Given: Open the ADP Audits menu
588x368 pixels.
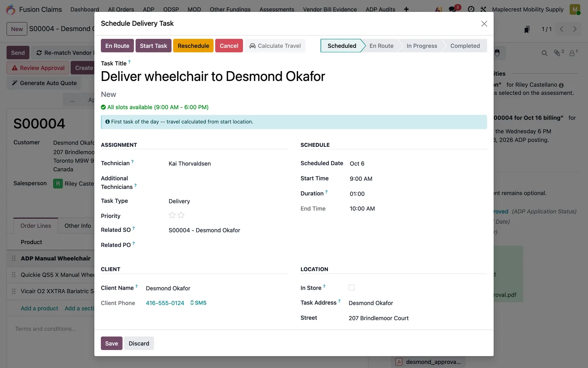Looking at the screenshot, I should point(381,9).
